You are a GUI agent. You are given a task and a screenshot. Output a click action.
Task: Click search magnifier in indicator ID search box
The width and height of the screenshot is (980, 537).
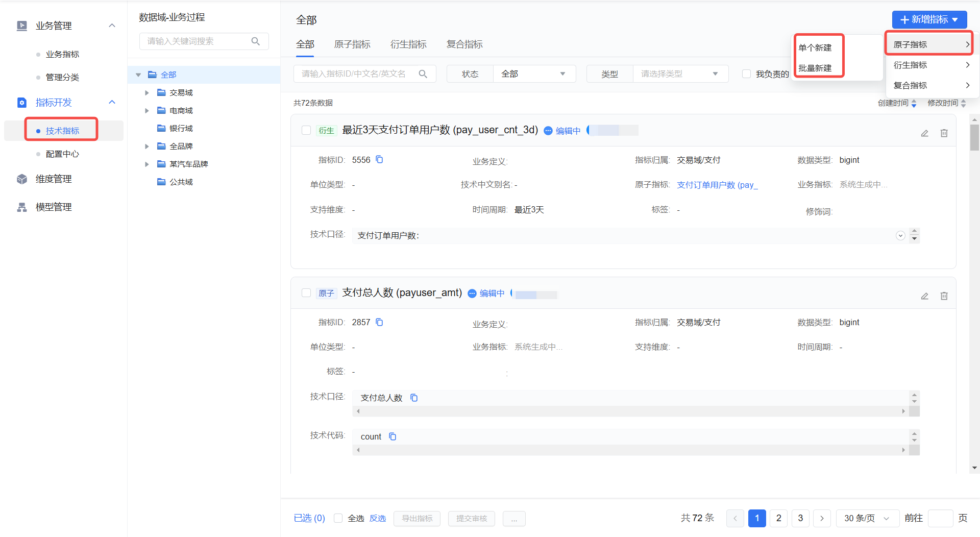click(x=423, y=74)
